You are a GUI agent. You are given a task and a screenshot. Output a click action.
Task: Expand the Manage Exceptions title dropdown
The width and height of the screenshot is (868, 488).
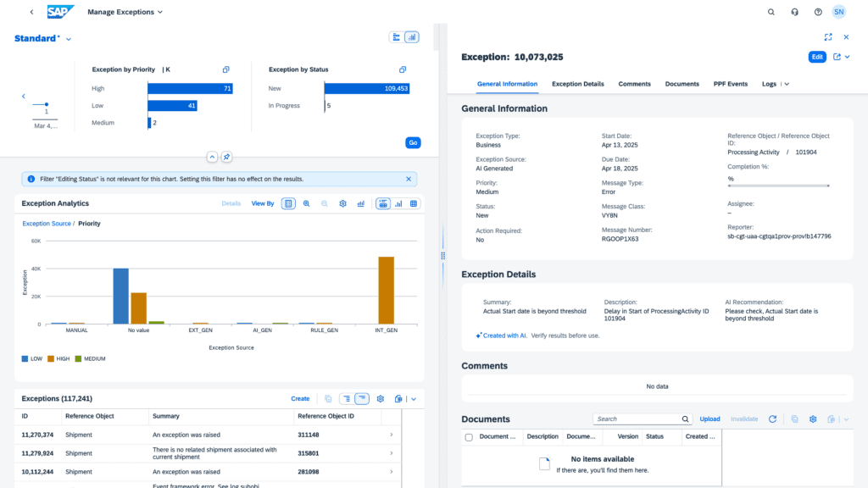tap(159, 13)
